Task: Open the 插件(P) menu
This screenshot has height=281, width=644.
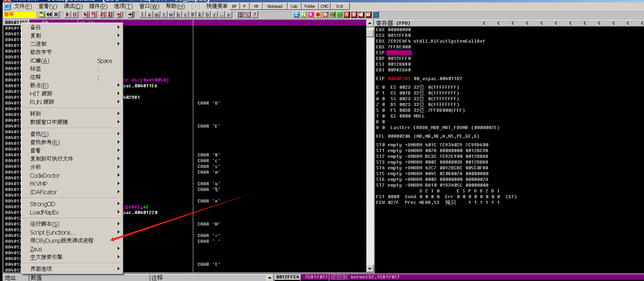Action: (98, 6)
